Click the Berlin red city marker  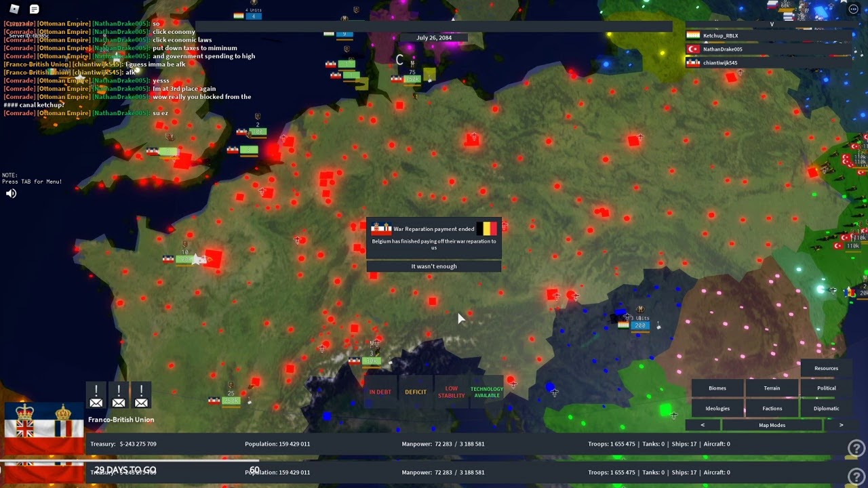472,140
